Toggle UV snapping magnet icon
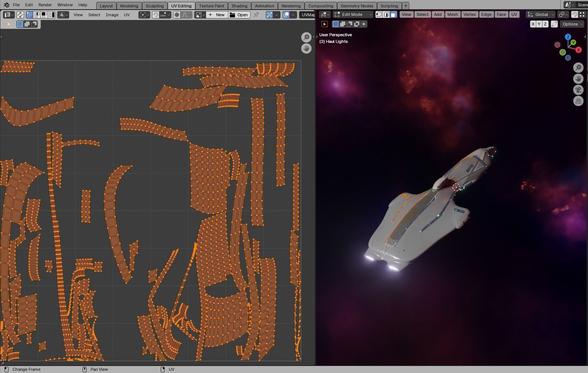This screenshot has height=373, width=588. click(156, 15)
